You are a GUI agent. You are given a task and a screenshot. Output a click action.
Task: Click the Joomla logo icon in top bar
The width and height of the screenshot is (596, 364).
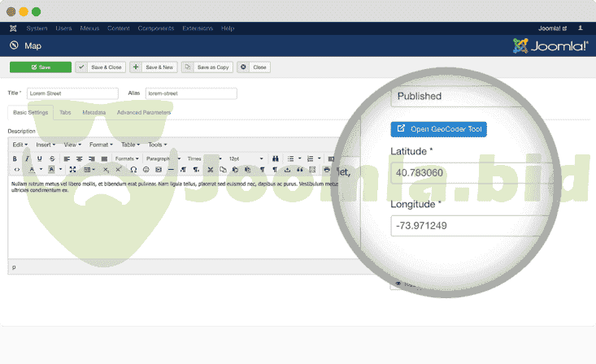tap(13, 28)
